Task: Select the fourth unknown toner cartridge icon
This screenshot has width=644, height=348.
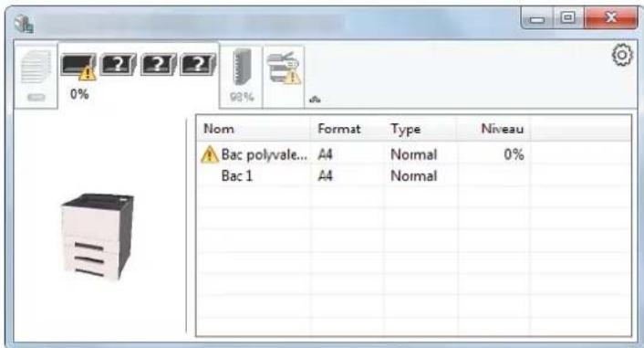Action: pos(198,64)
